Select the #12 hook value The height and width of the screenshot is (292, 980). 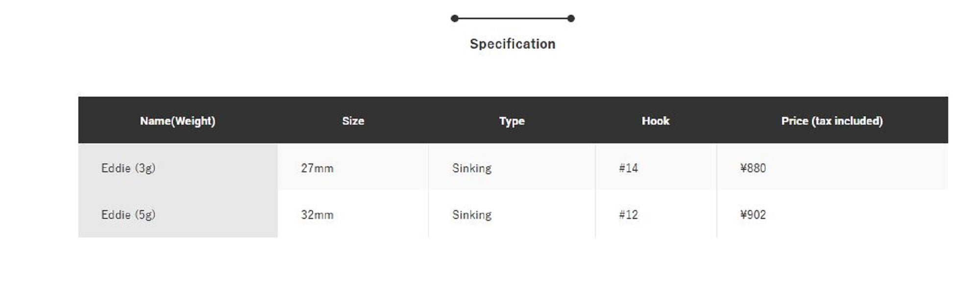628,214
